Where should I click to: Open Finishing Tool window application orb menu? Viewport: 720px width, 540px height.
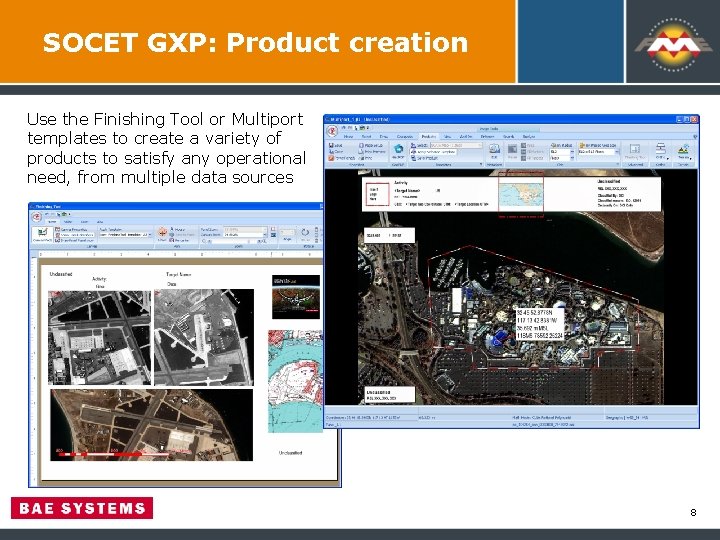36,216
